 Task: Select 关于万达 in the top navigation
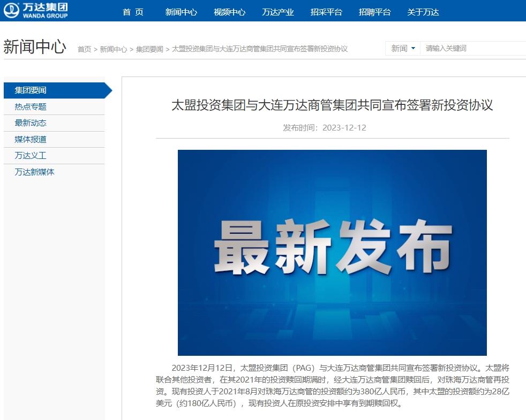[x=423, y=12]
